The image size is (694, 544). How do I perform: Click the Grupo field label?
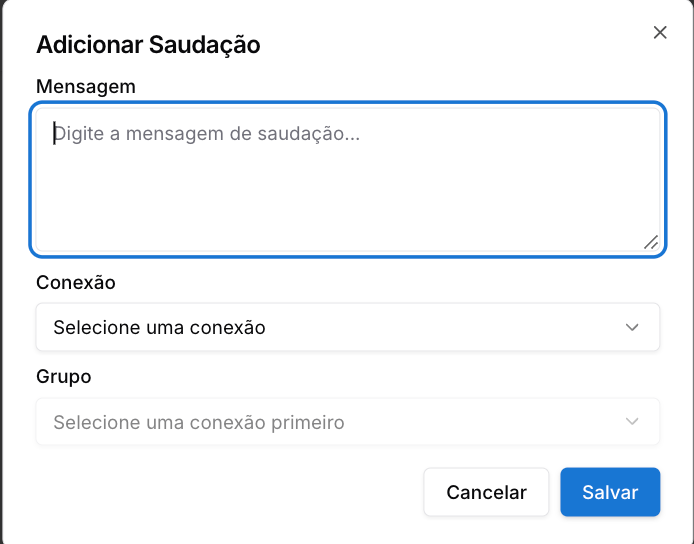pyautogui.click(x=64, y=377)
